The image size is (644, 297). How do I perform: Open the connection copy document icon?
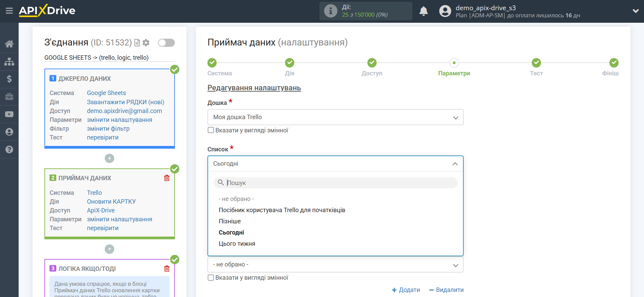click(x=137, y=43)
